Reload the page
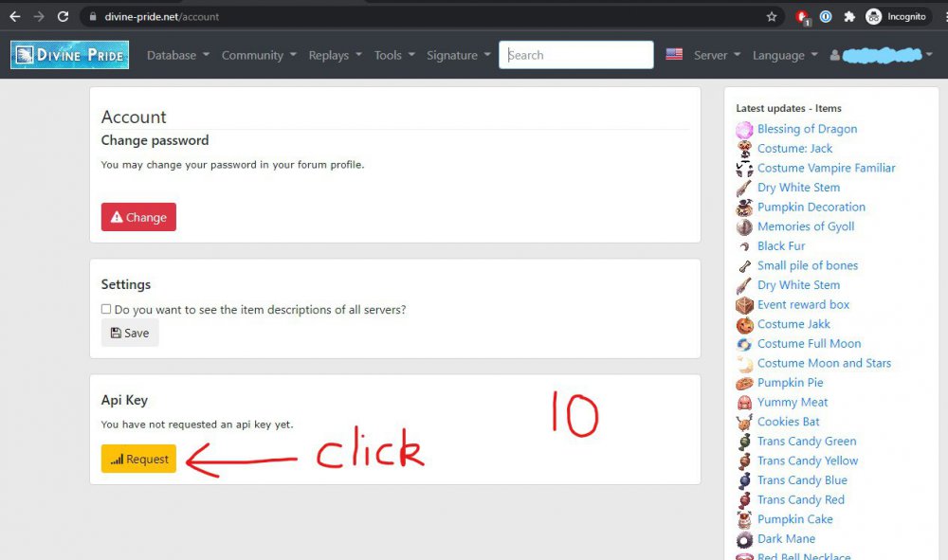 [63, 16]
